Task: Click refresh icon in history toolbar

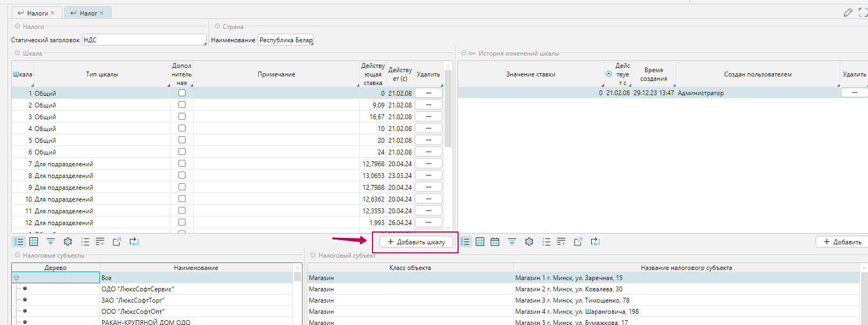Action: coord(595,242)
